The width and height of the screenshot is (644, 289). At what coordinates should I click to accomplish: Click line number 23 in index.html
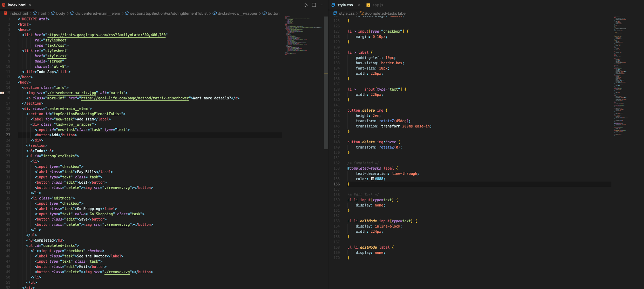point(8,135)
